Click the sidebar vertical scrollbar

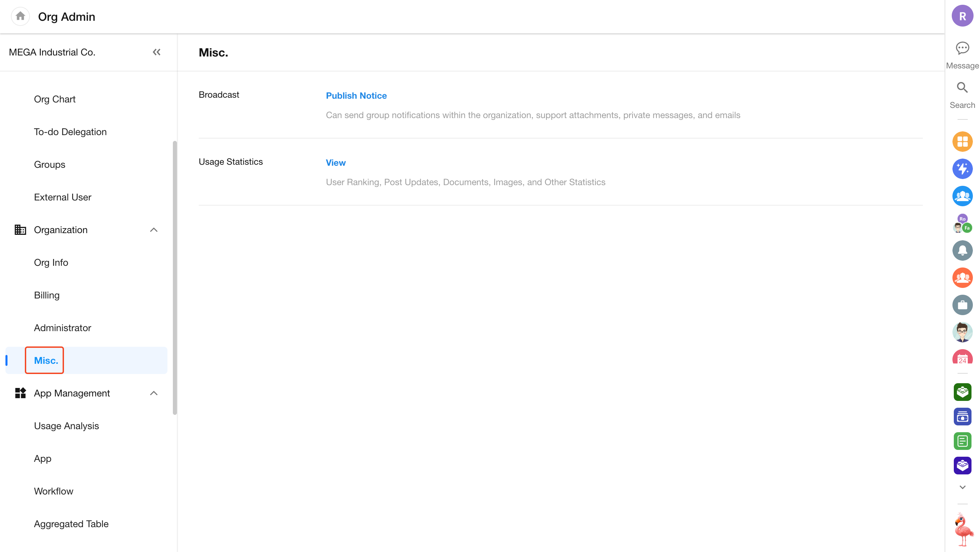point(175,278)
